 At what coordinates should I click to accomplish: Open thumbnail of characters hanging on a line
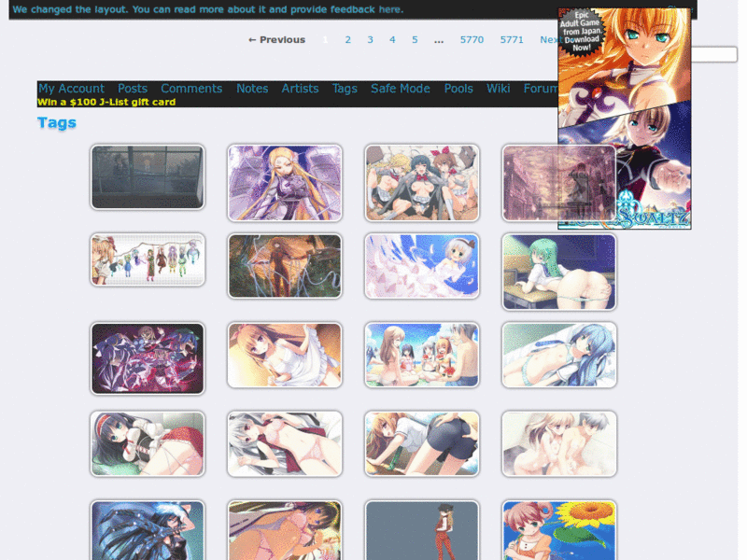click(148, 259)
